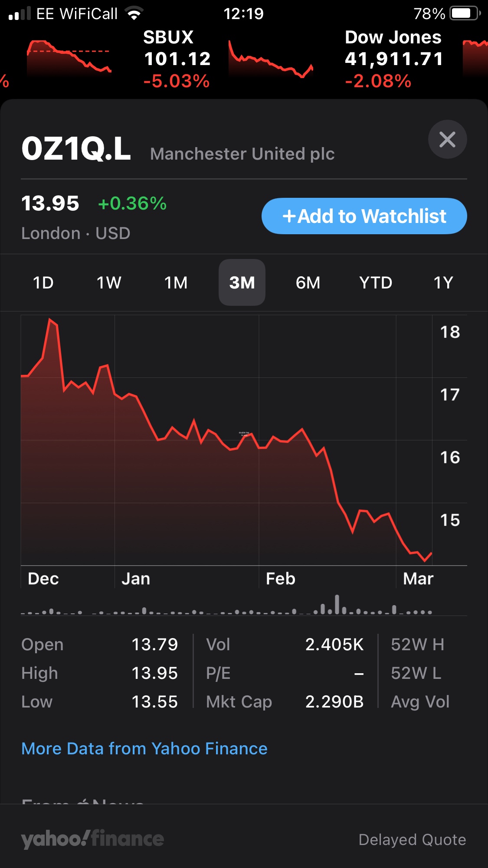
Task: Select the 3M range tab
Action: pyautogui.click(x=242, y=283)
